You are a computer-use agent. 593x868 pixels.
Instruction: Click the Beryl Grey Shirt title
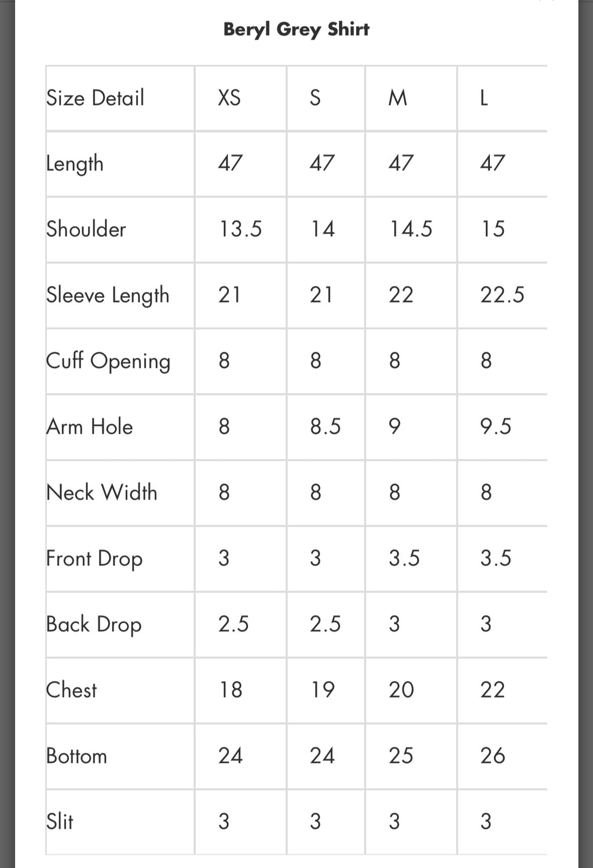(296, 30)
